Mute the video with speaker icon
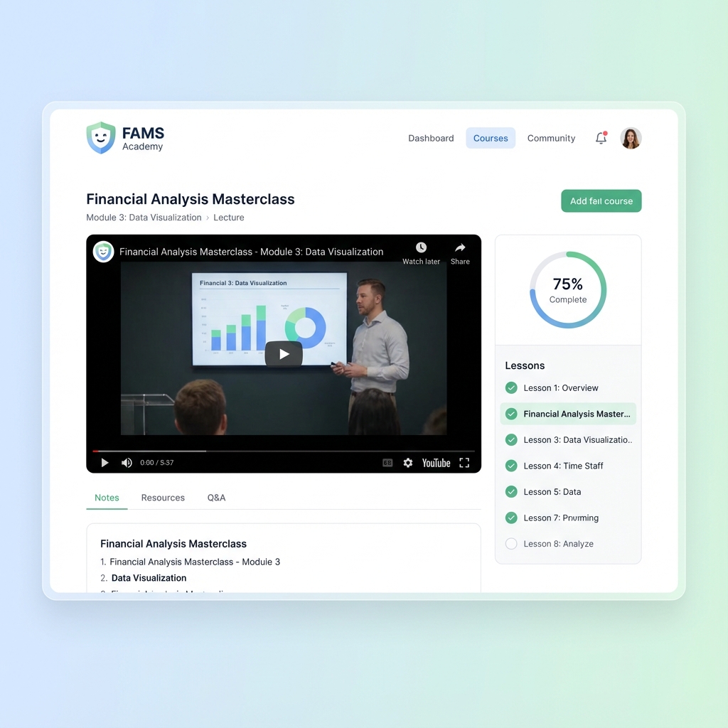The width and height of the screenshot is (728, 728). 127,463
